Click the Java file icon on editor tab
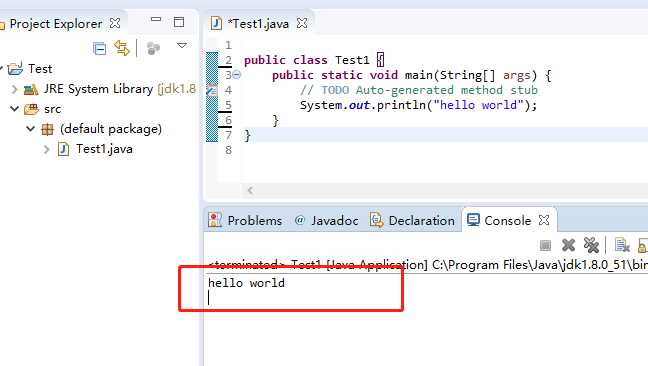Screen dimensions: 648x366 click(216, 23)
